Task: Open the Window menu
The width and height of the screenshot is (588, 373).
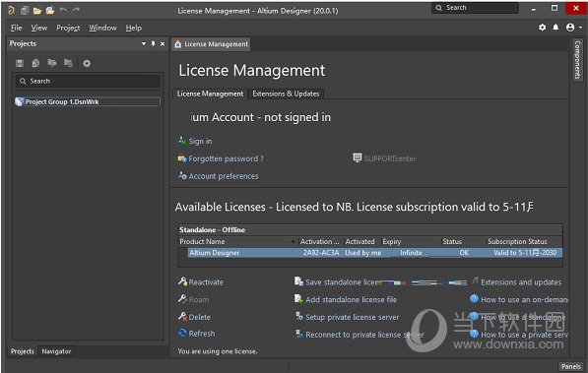Action: pos(102,28)
